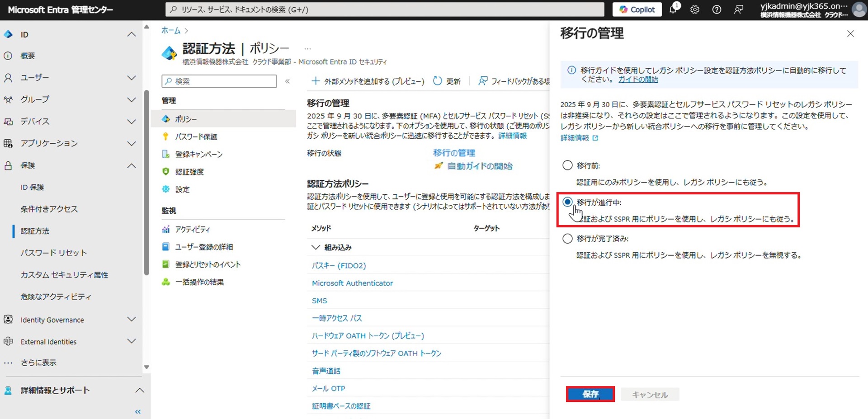
Task: Click the refresh 更新 icon
Action: pyautogui.click(x=438, y=81)
